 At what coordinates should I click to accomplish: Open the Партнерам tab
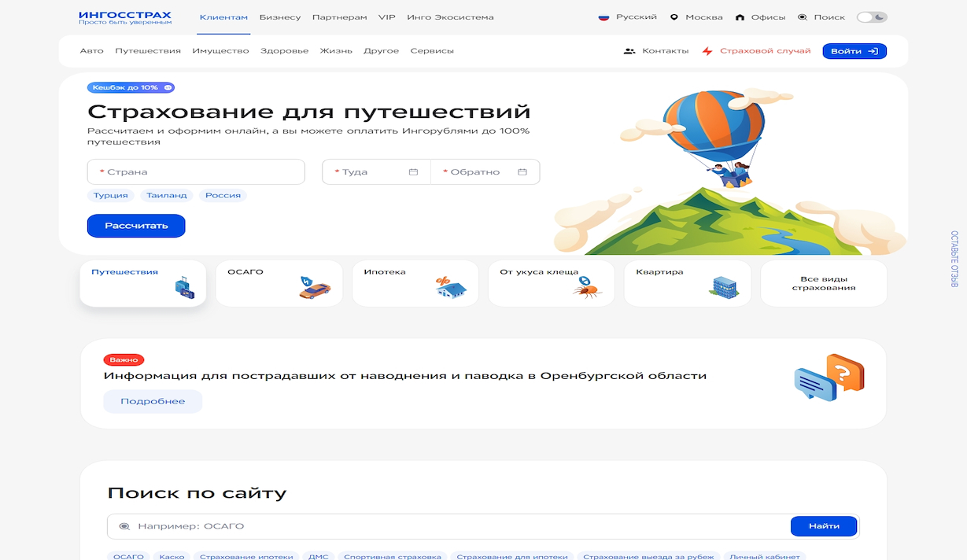tap(339, 17)
